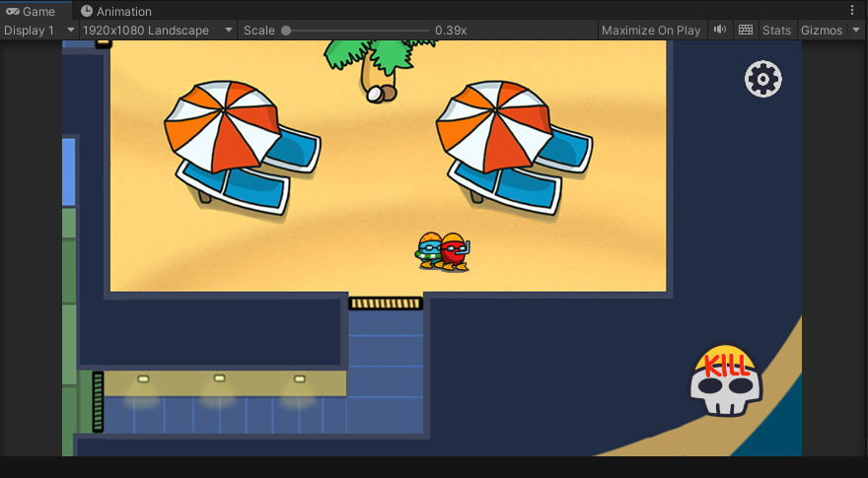
Task: Click the Scale label
Action: tap(259, 31)
